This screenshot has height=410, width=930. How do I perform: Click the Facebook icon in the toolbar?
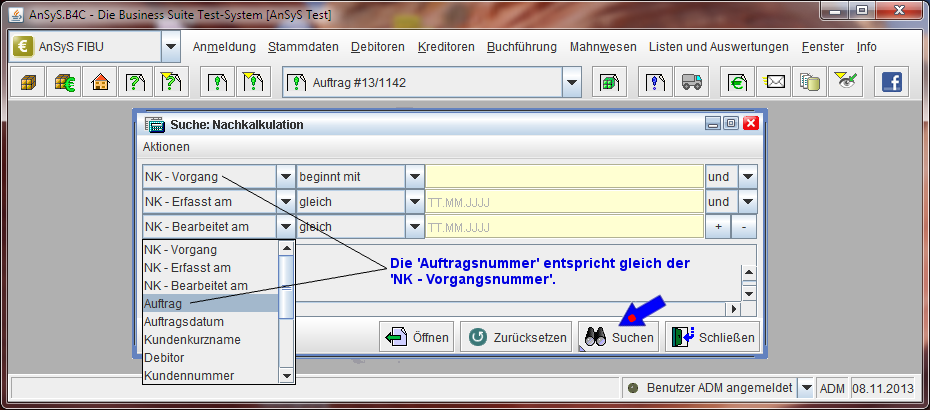(x=890, y=83)
